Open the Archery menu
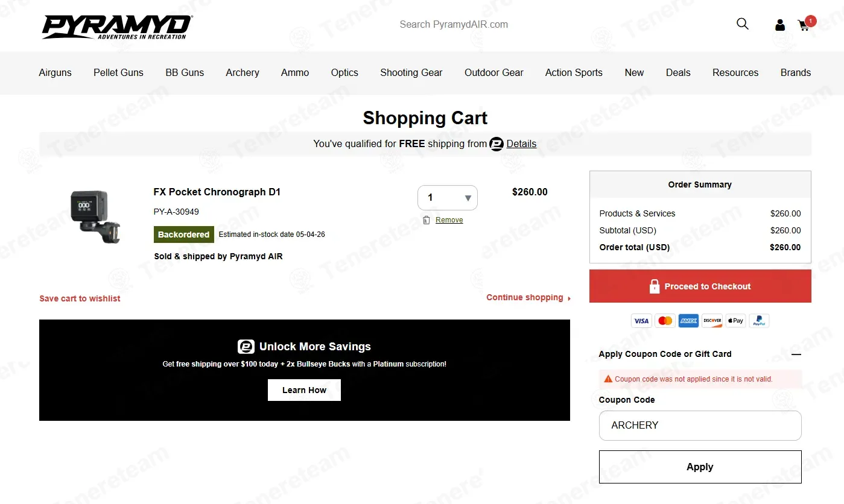Screen dimensions: 844x504 tap(243, 72)
